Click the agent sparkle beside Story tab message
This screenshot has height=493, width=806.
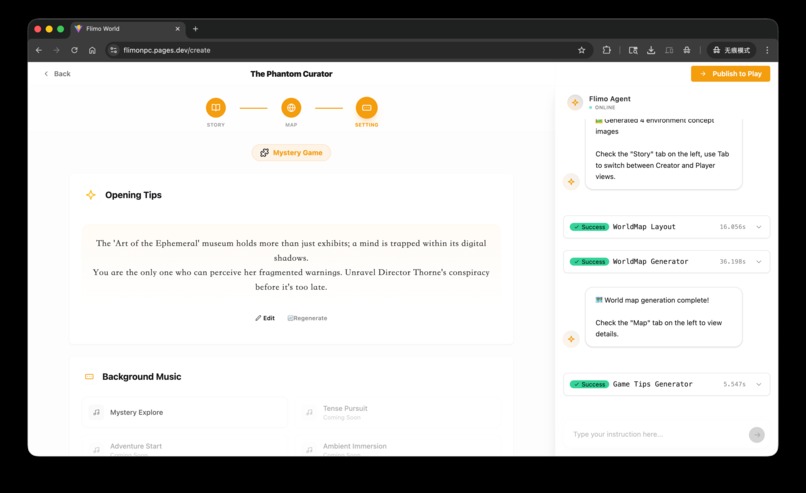tap(571, 181)
